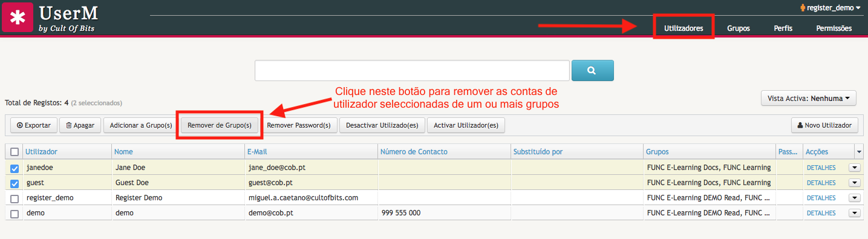Open DETALHES for demo
Viewport: 868px width, 239px height.
(x=821, y=213)
